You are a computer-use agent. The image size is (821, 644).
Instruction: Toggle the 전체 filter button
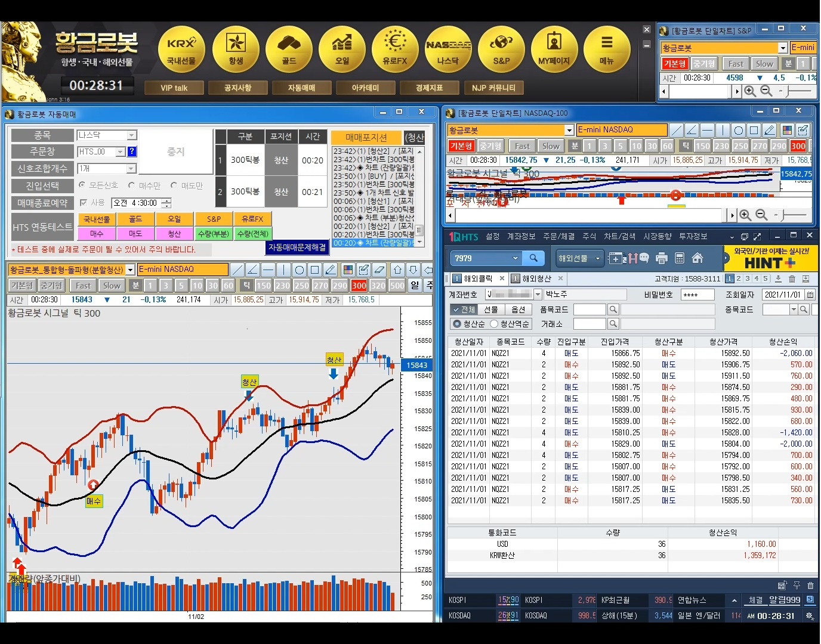(464, 309)
